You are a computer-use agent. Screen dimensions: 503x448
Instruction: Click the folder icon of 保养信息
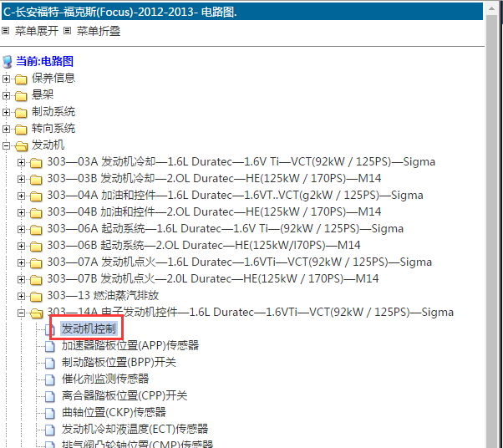pyautogui.click(x=21, y=79)
